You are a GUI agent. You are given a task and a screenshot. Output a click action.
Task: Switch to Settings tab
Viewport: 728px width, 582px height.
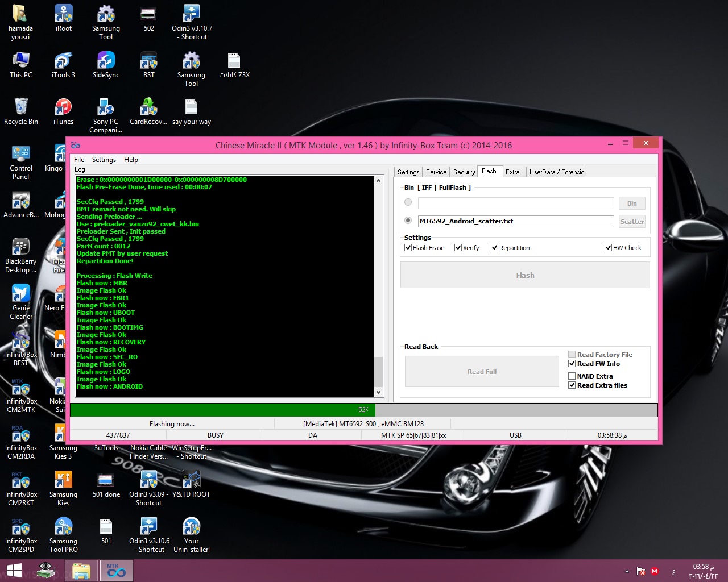click(x=408, y=172)
